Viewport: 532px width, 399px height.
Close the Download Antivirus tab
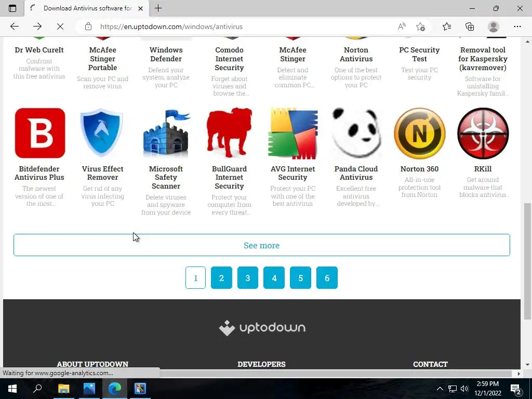pos(140,8)
